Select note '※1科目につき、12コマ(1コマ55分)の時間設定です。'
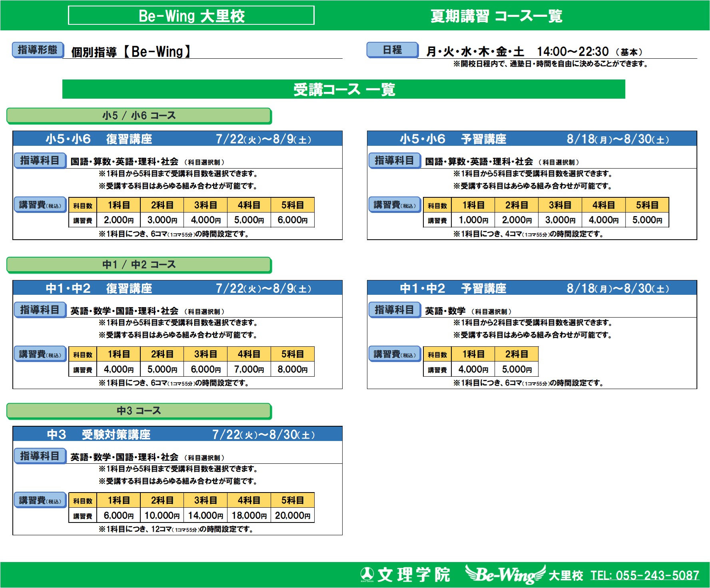Viewport: 710px width, 588px height. (176, 529)
